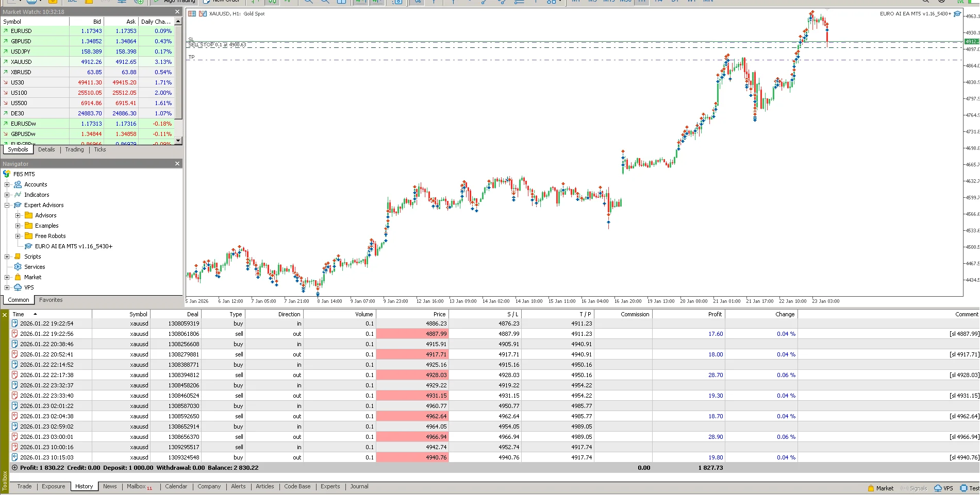Select the Ticks tab in Market Watch

99,149
